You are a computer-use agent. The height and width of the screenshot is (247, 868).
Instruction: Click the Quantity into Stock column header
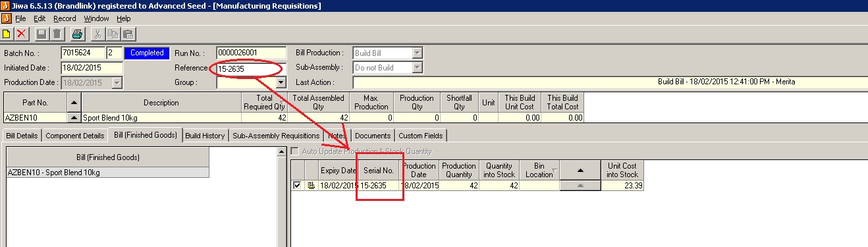click(499, 170)
